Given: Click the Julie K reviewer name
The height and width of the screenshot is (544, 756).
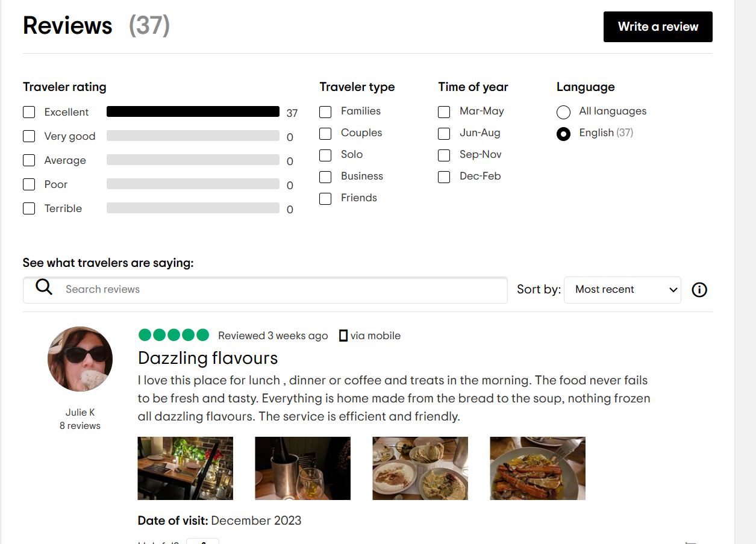Looking at the screenshot, I should pos(80,413).
